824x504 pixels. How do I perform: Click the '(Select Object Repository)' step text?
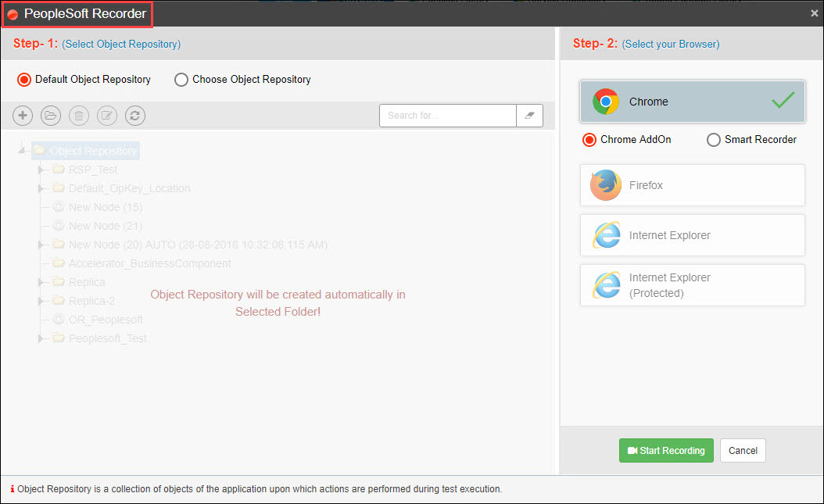(x=121, y=44)
